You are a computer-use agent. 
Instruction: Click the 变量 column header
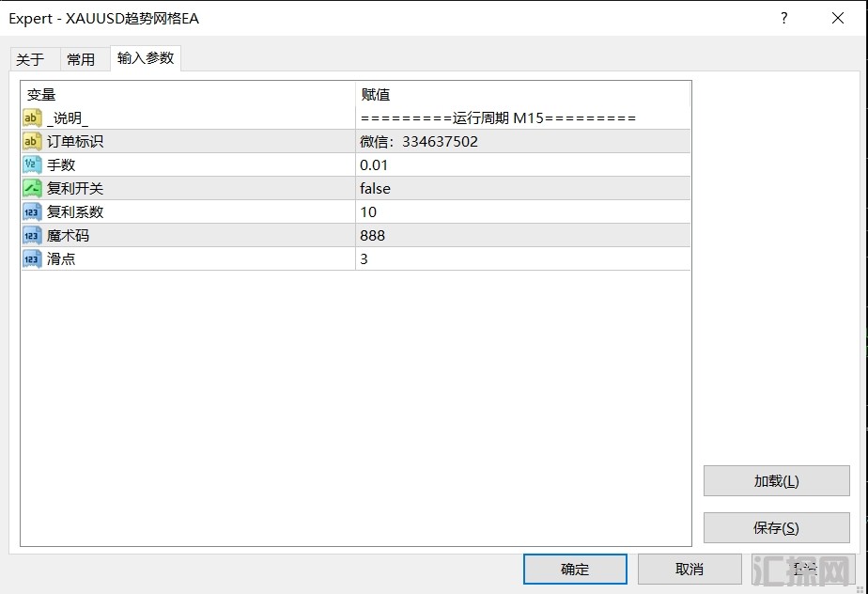click(x=188, y=94)
